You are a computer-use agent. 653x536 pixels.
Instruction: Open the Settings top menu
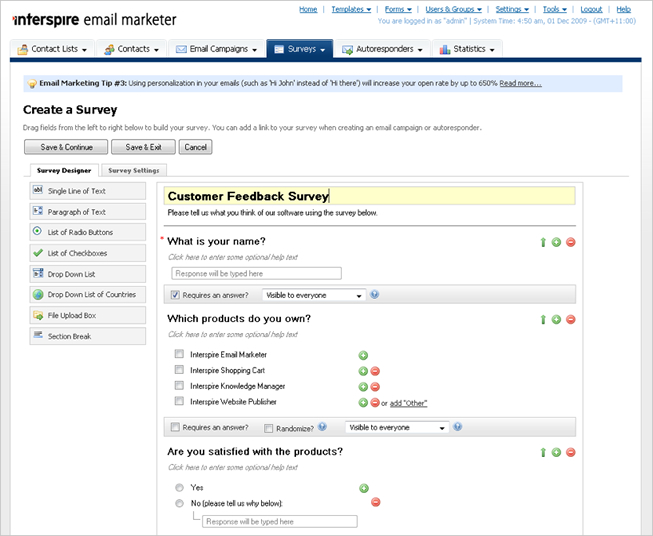click(512, 9)
